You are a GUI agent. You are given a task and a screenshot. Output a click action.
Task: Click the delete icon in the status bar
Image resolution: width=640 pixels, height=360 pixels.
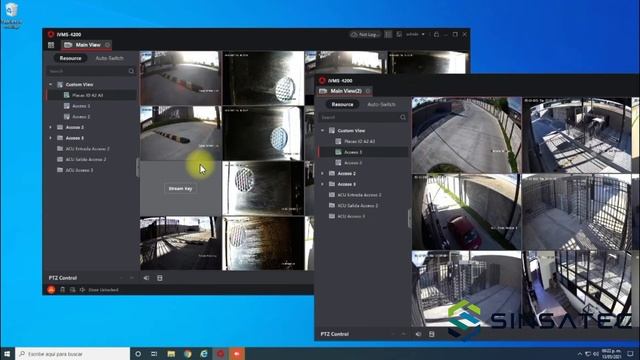coord(62,290)
